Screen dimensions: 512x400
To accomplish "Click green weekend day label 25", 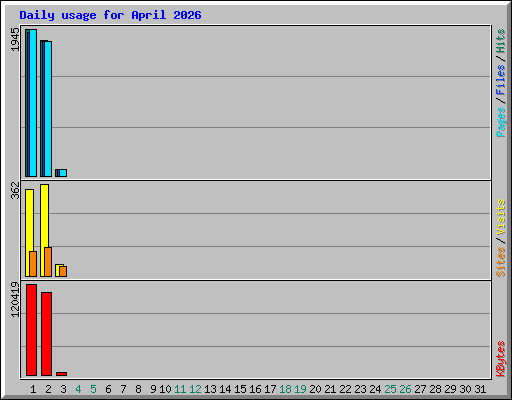I will click(390, 389).
